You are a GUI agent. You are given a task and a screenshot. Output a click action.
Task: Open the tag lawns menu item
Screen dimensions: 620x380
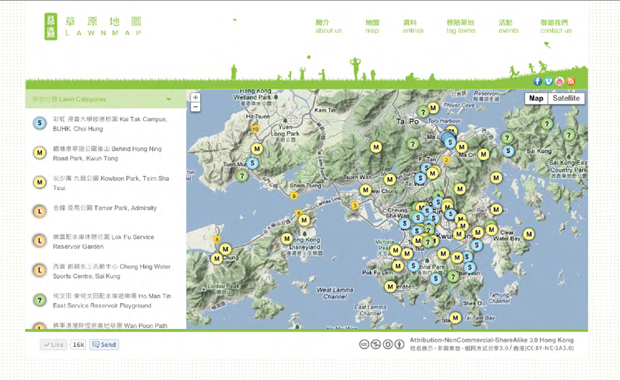click(x=461, y=26)
